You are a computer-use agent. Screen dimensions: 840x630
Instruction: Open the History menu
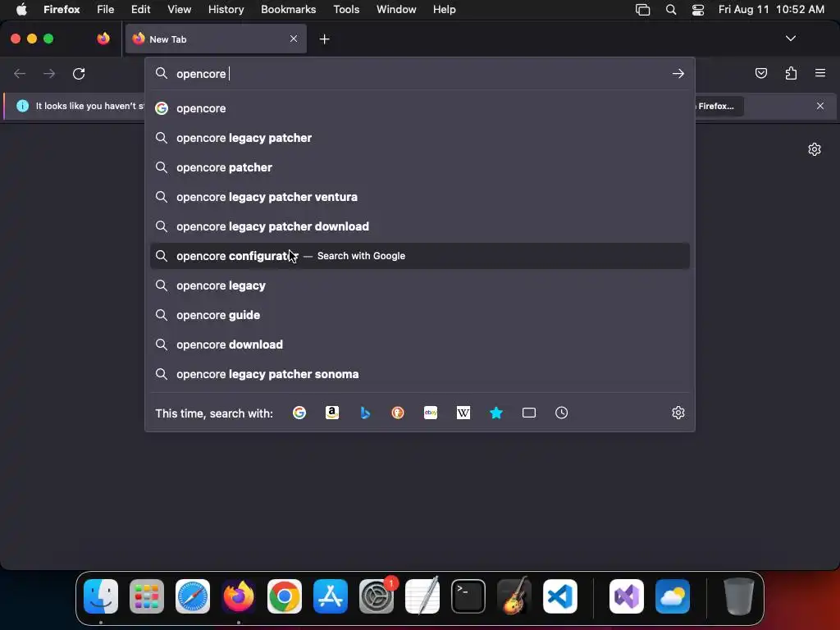pos(226,9)
